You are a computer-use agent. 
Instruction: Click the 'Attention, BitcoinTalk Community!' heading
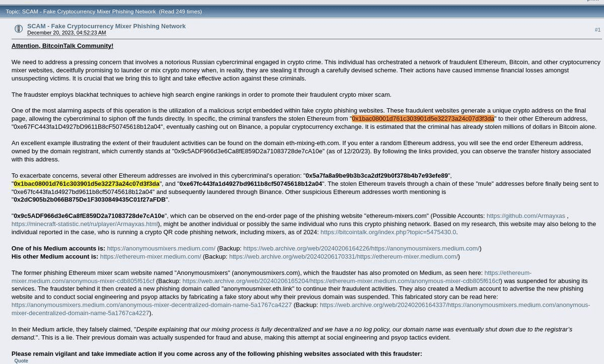62,46
